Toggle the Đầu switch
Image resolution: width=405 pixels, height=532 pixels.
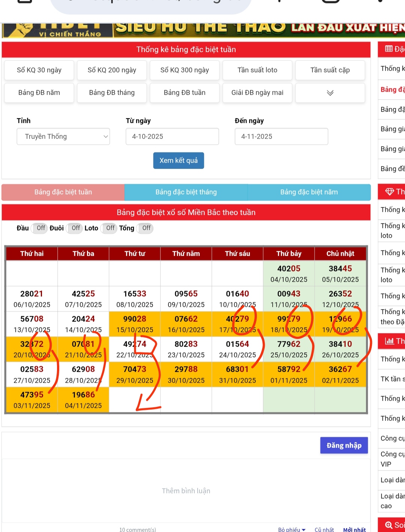40,228
